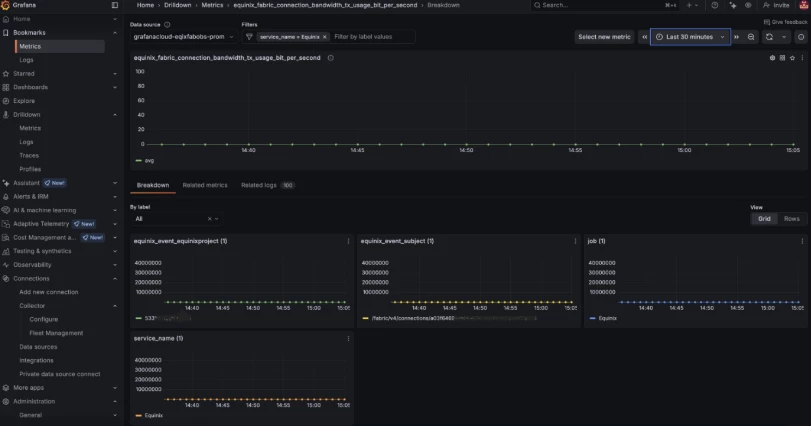Screen dimensions: 811x426
Task: Bookmark the metric with star icon
Action: pyautogui.click(x=792, y=58)
